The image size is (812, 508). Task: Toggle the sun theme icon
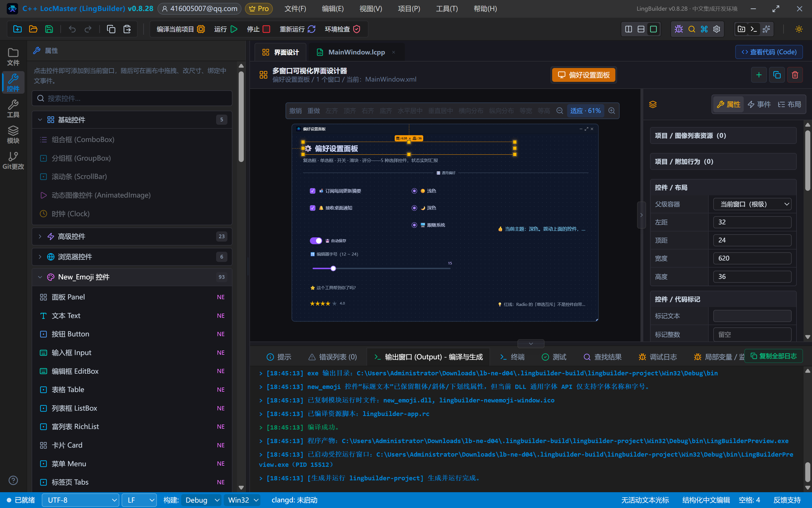point(799,29)
